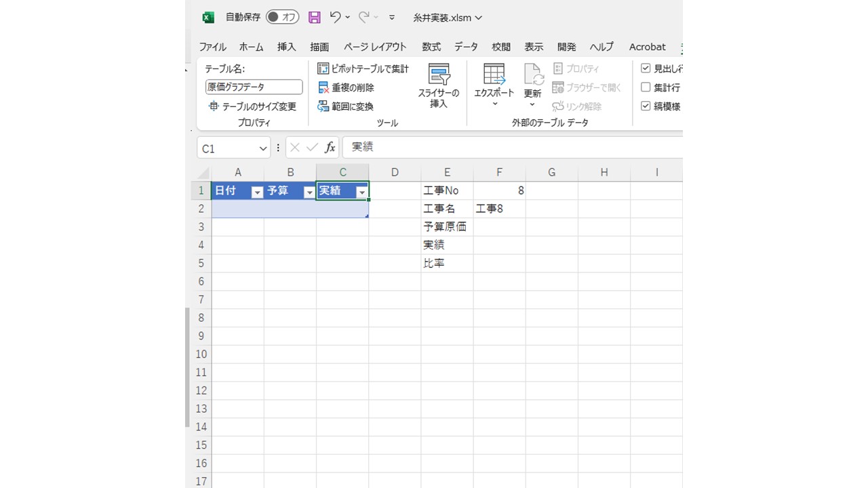Click the 更新 refresh icon
The width and height of the screenshot is (868, 488).
pyautogui.click(x=533, y=74)
